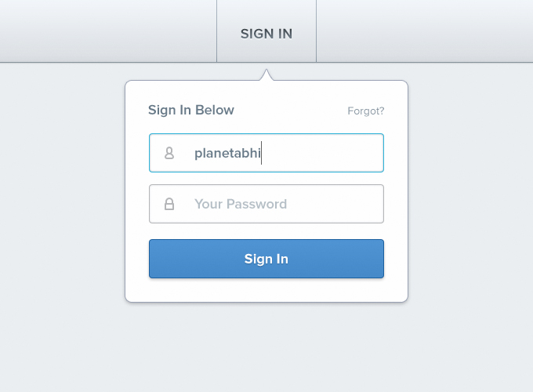The image size is (533, 392).
Task: Click blank page background below the sign-in card
Action: (266, 347)
